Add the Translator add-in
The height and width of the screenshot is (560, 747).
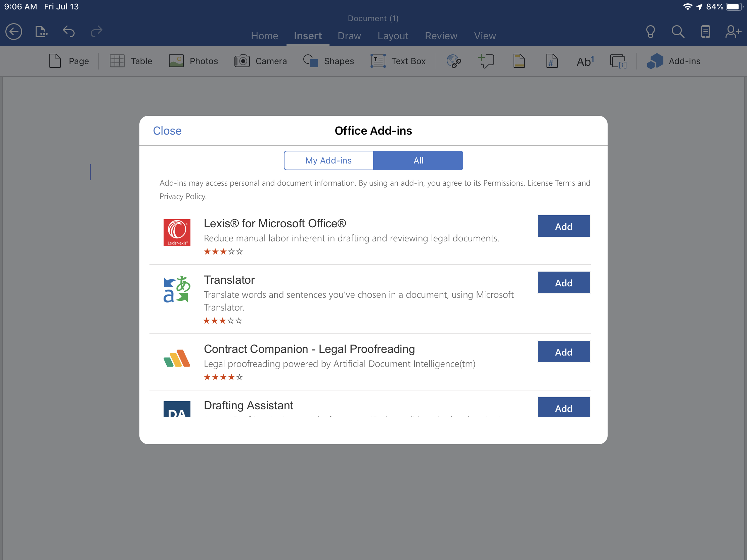[563, 283]
